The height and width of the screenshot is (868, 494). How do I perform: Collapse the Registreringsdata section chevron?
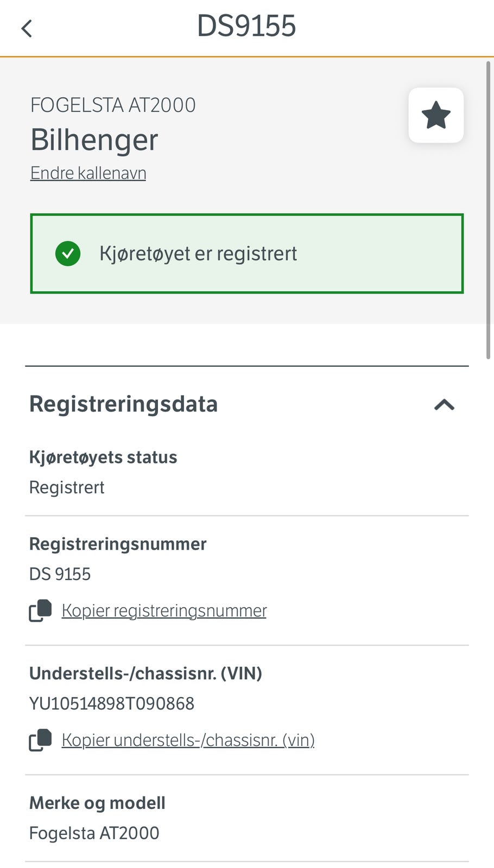[444, 405]
